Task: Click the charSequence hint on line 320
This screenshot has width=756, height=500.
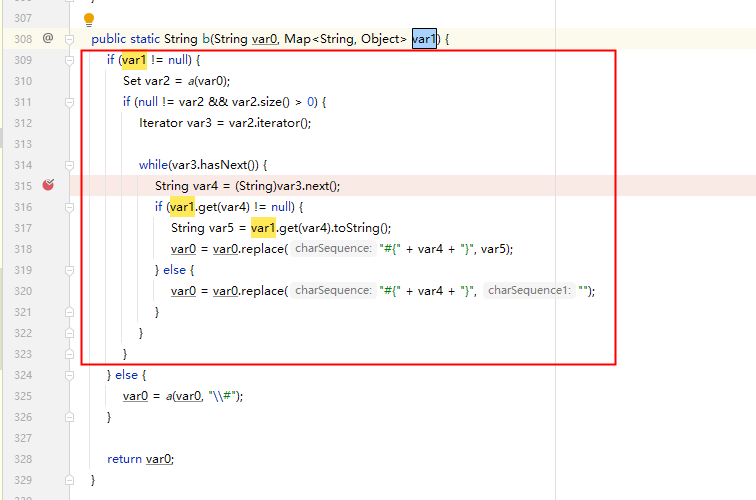Action: coord(333,290)
